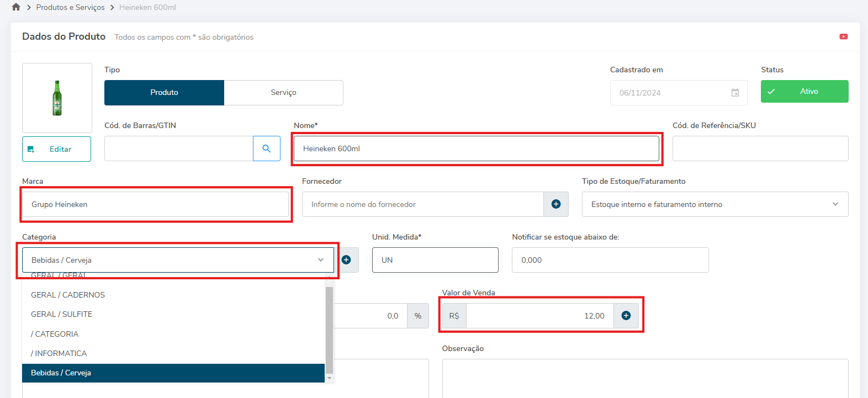Choose GERAL / SULFITE category option

tap(173, 314)
